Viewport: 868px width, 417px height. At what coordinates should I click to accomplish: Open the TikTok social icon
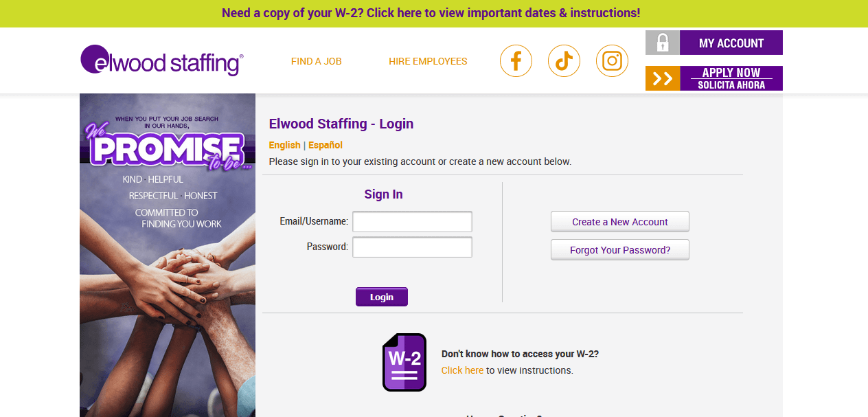click(564, 61)
